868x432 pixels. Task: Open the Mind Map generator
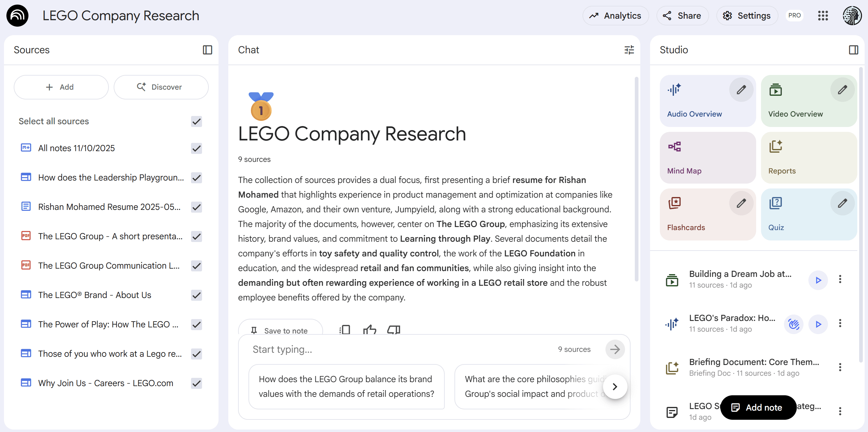(x=707, y=158)
